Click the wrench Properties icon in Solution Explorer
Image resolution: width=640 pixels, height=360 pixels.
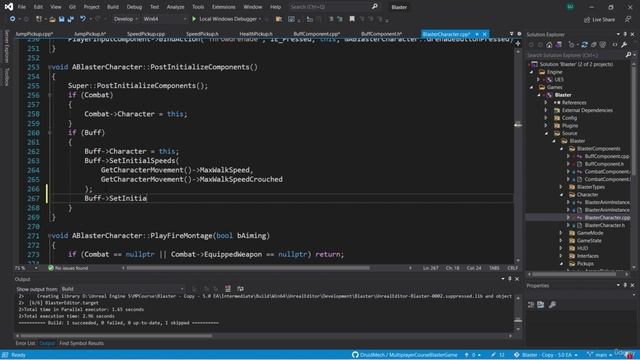624,45
